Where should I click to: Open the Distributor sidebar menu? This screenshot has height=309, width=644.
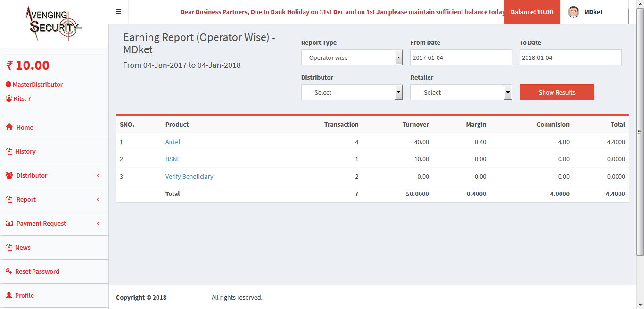click(54, 175)
